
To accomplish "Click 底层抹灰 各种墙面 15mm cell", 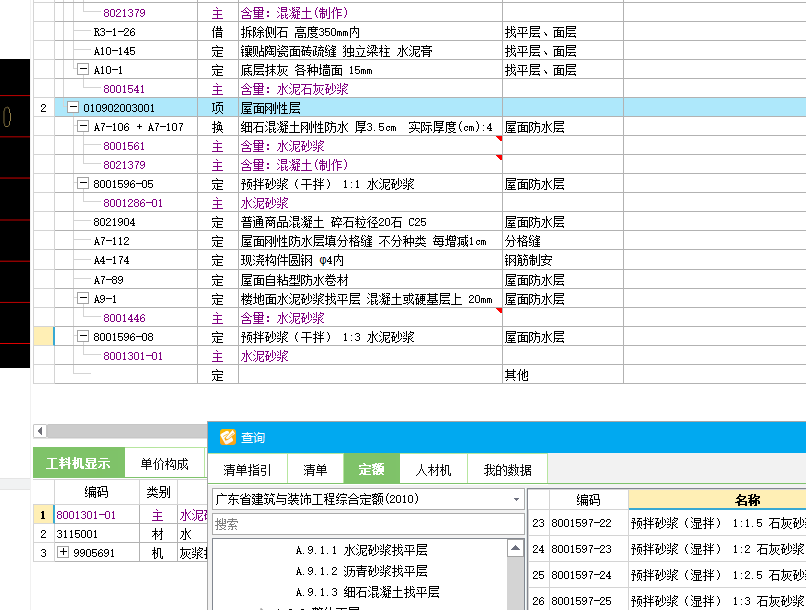I will click(x=370, y=70).
